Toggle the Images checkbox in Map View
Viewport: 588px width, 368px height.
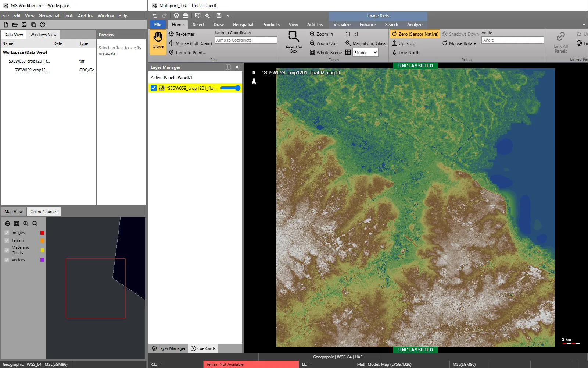[7, 233]
